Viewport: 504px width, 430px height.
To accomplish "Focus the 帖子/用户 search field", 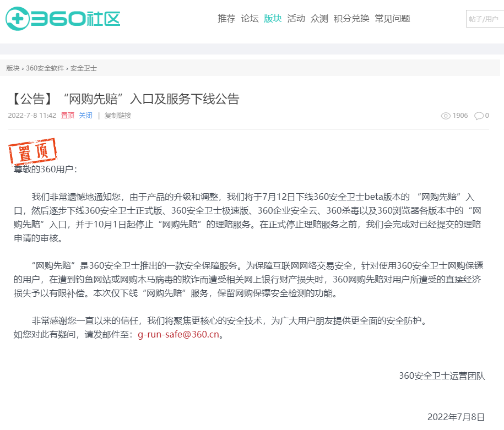I will click(485, 19).
